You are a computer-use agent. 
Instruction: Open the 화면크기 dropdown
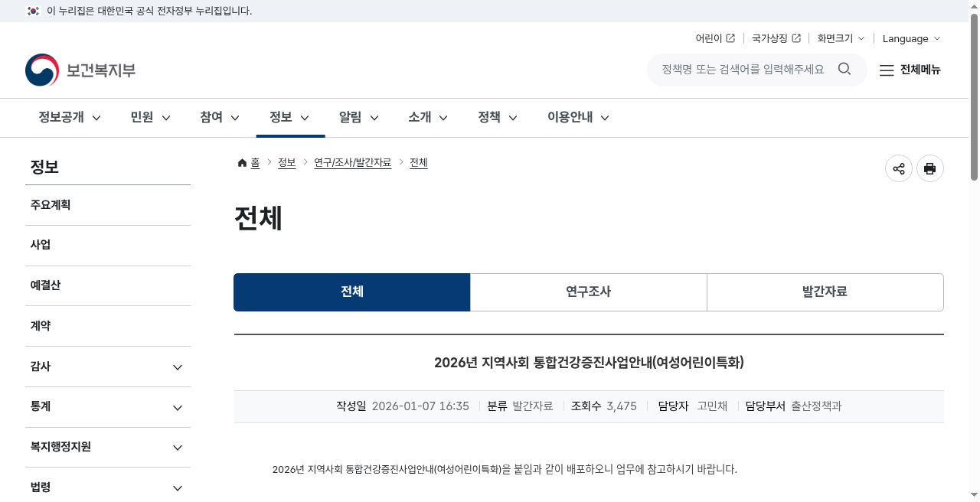click(841, 38)
